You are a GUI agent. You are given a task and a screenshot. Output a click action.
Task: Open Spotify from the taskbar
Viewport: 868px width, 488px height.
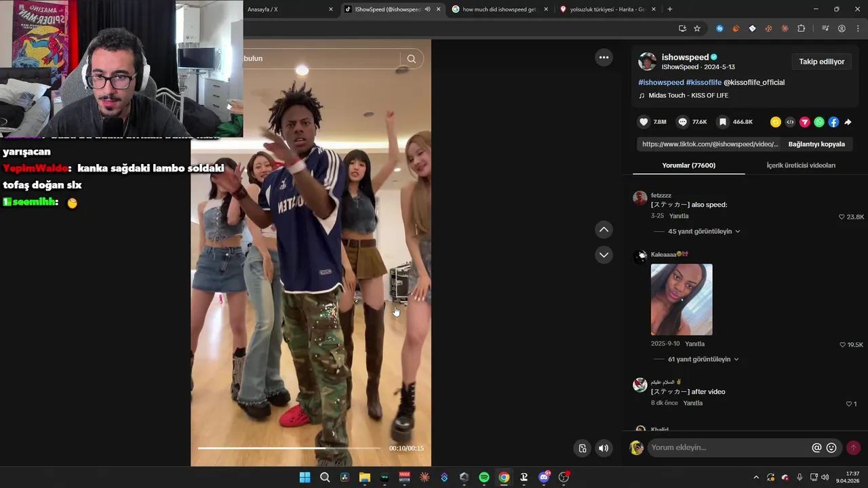click(x=484, y=477)
